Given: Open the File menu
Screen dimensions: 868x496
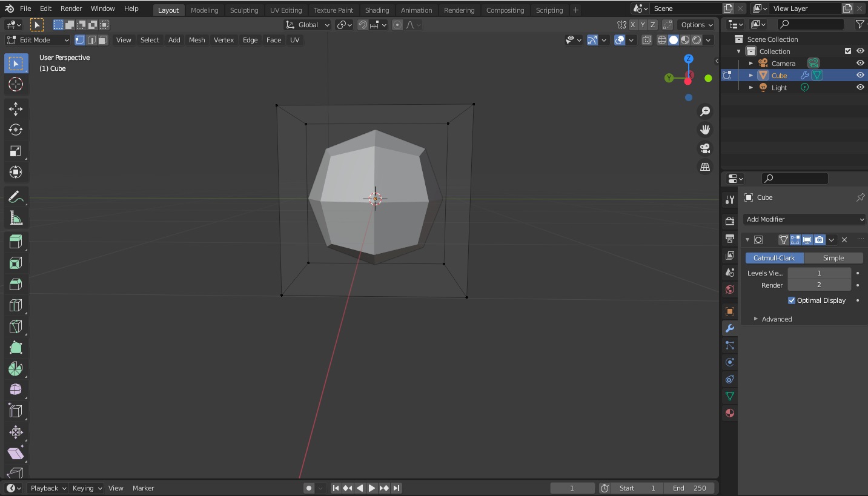Looking at the screenshot, I should (x=25, y=8).
